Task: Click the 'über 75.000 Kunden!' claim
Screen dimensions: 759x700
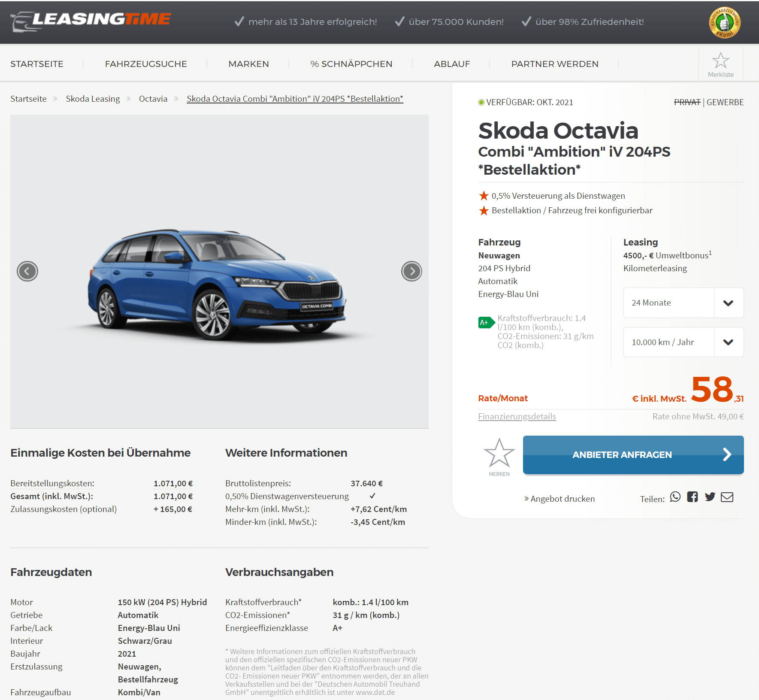Action: pyautogui.click(x=449, y=22)
